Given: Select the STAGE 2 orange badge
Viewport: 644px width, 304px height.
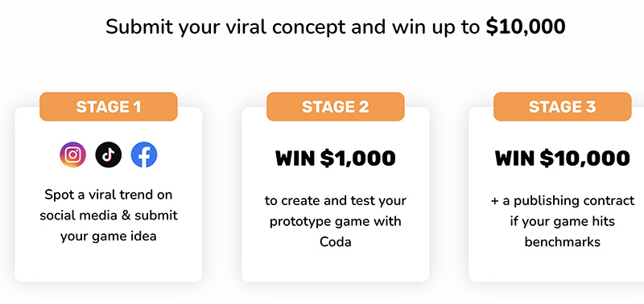Looking at the screenshot, I should pyautogui.click(x=335, y=107).
